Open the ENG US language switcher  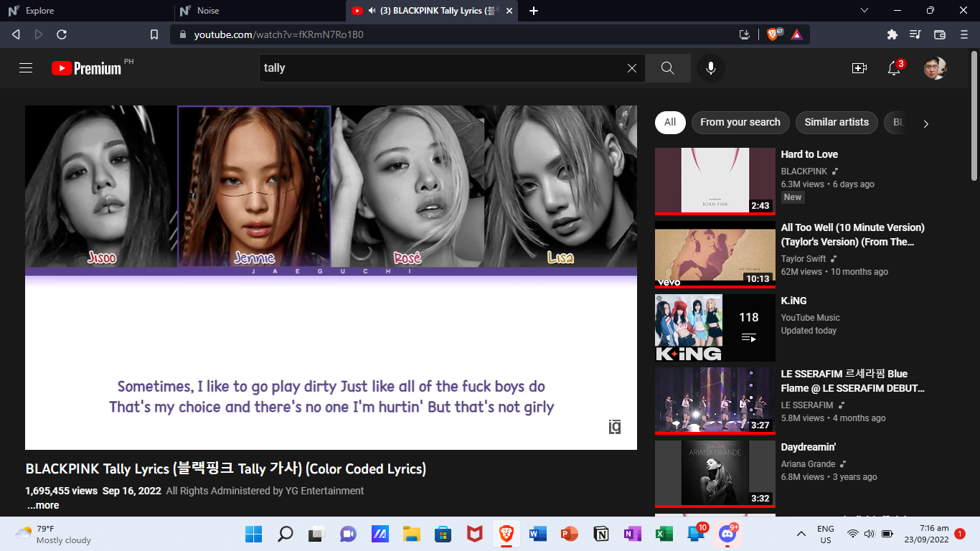(826, 534)
